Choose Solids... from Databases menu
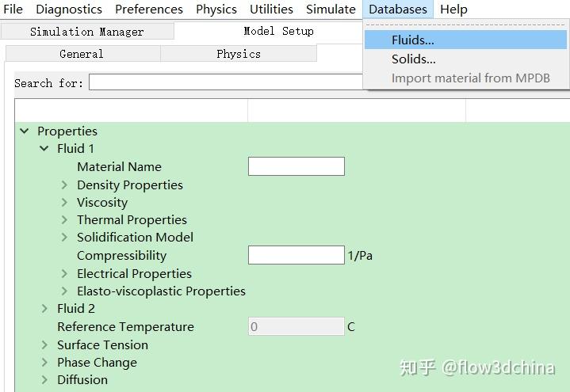570x392 pixels. coord(414,59)
